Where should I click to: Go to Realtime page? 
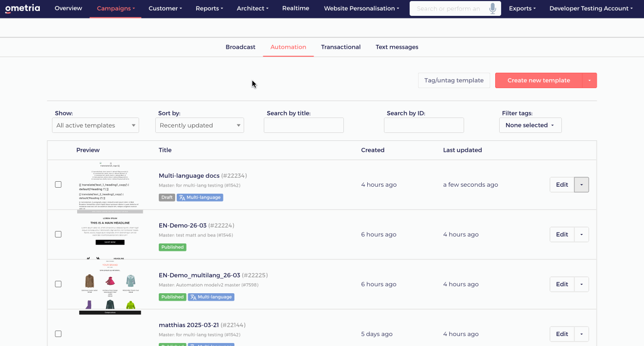pyautogui.click(x=296, y=8)
